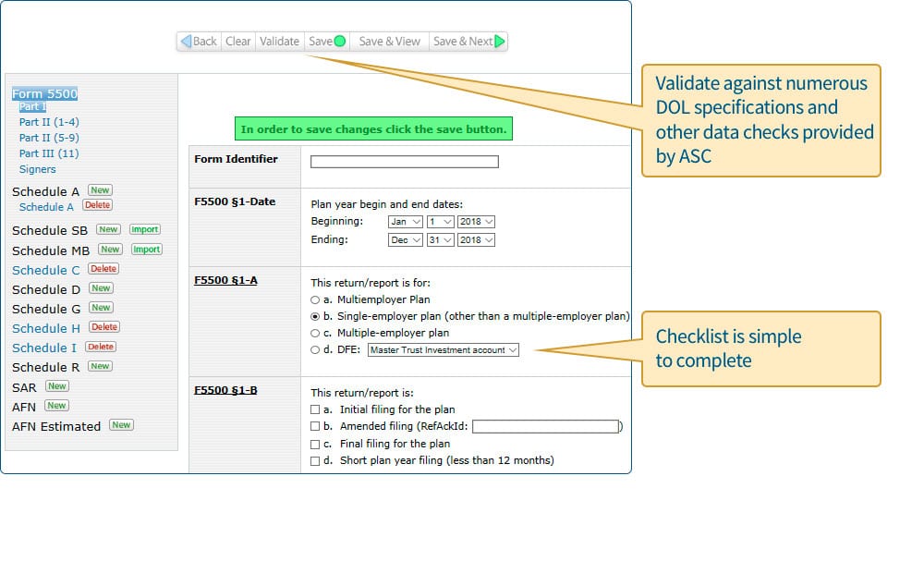Open Schedule C link
The height and width of the screenshot is (586, 924).
pos(45,270)
